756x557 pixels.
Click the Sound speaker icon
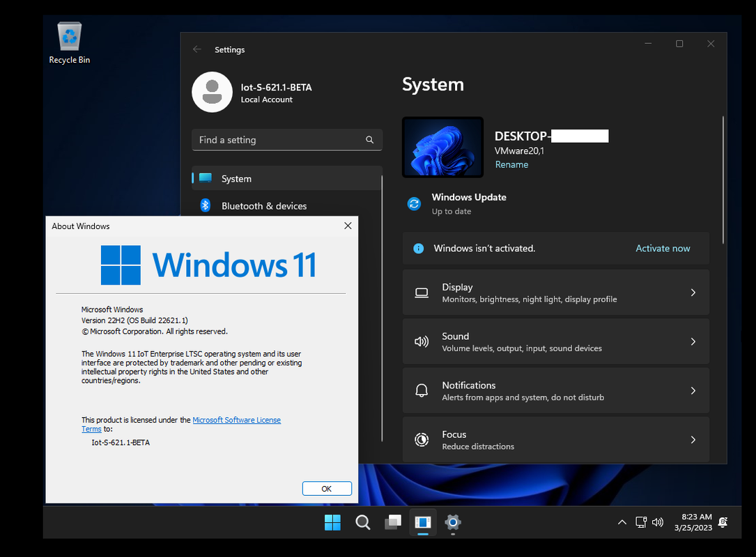click(422, 342)
